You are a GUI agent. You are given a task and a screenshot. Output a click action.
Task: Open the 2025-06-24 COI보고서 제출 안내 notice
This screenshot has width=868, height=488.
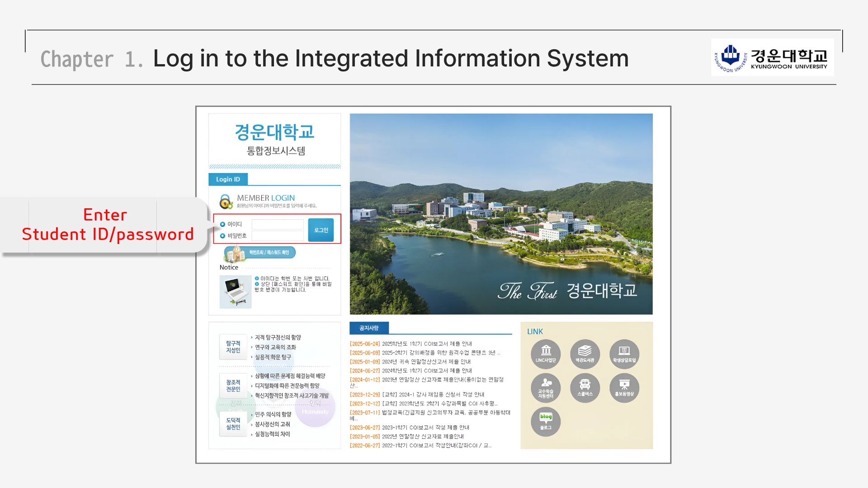click(426, 344)
